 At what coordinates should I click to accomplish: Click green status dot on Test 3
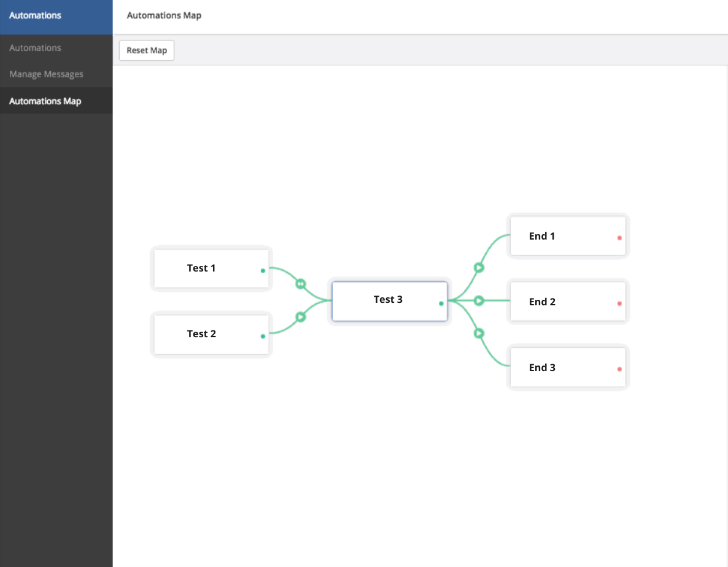click(x=441, y=303)
